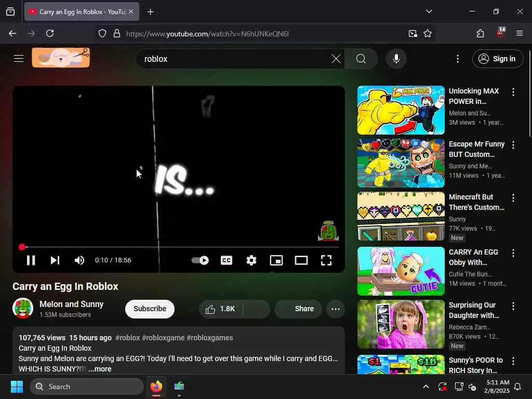This screenshot has width=532, height=399.
Task: Skip to the next video
Action: [x=55, y=260]
